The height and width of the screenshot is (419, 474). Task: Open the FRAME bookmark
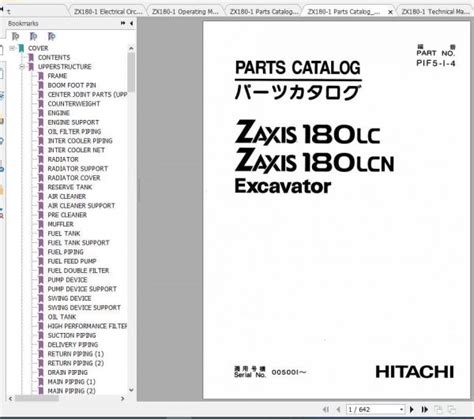pos(57,76)
